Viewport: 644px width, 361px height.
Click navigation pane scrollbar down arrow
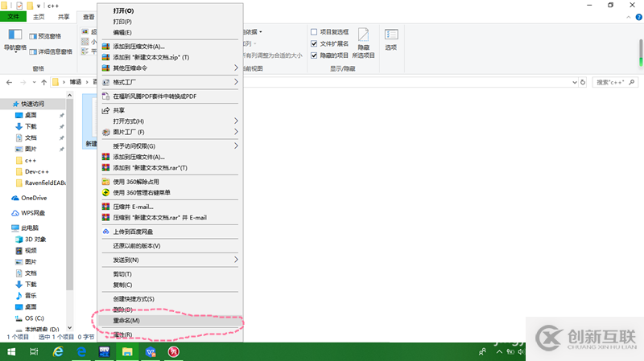click(x=69, y=327)
